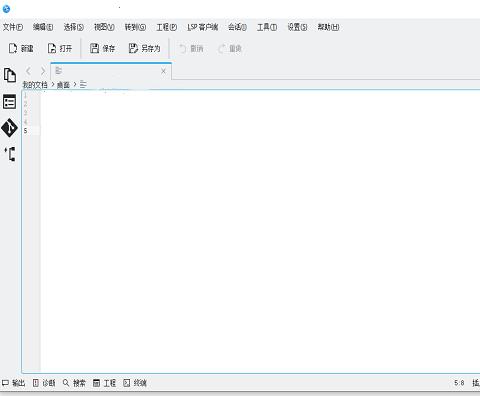Screen dimensions: 480x396
Task: Open the 视图(V) menu
Action: pos(104,27)
